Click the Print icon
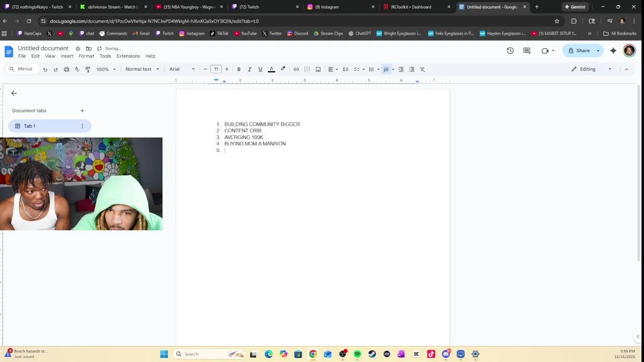This screenshot has width=644, height=362. [x=66, y=69]
